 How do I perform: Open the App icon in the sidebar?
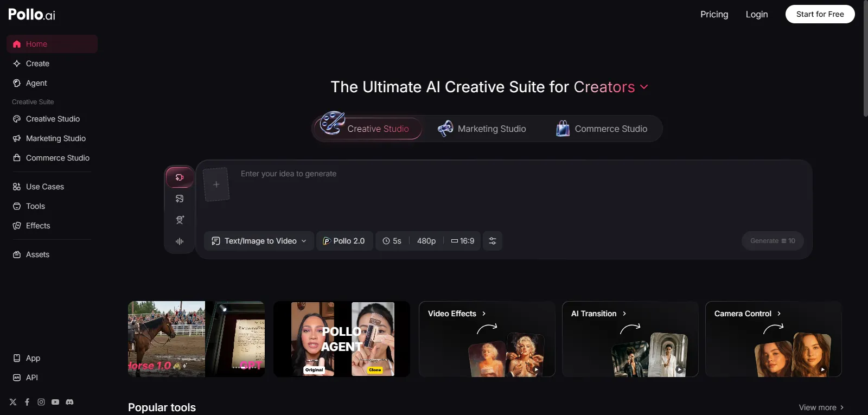pos(17,358)
